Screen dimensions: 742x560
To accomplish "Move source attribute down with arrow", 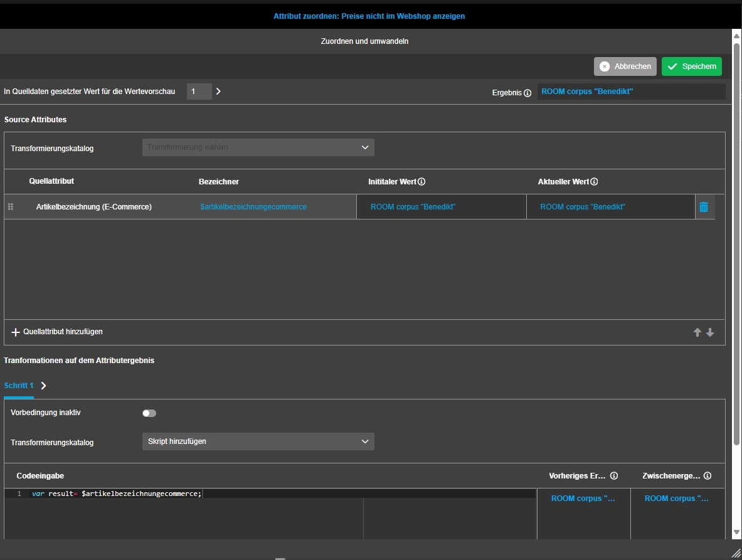I will tap(710, 332).
